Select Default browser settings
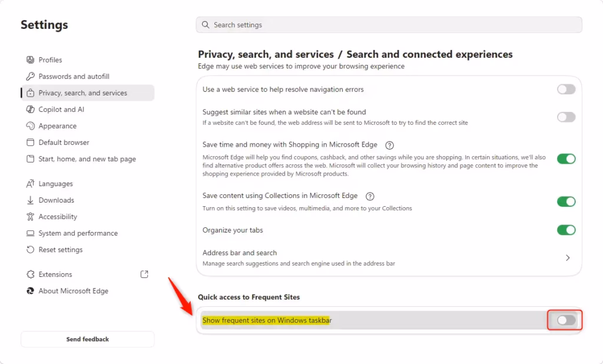603x364 pixels. [88, 143]
